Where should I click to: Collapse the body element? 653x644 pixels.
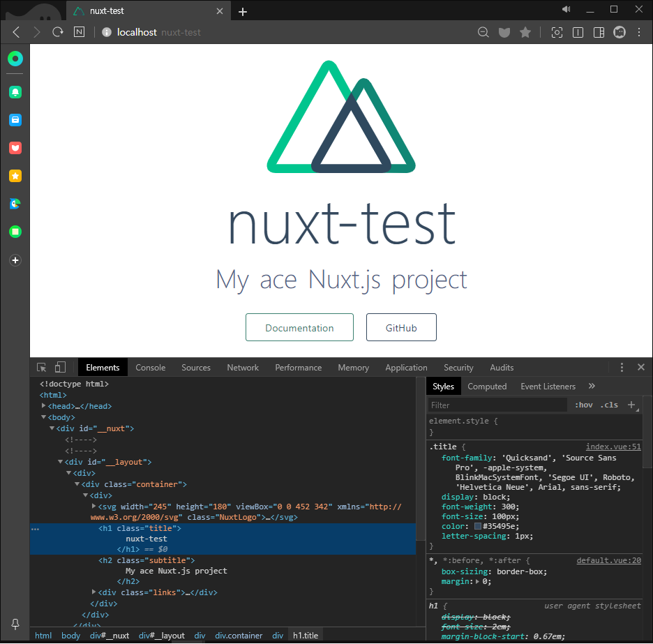pyautogui.click(x=43, y=417)
